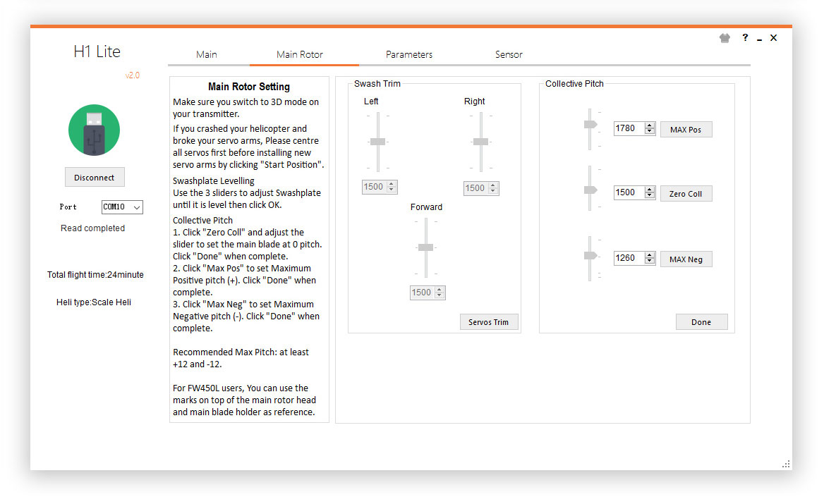The width and height of the screenshot is (824, 504).
Task: Switch to the Main tab
Action: click(207, 54)
